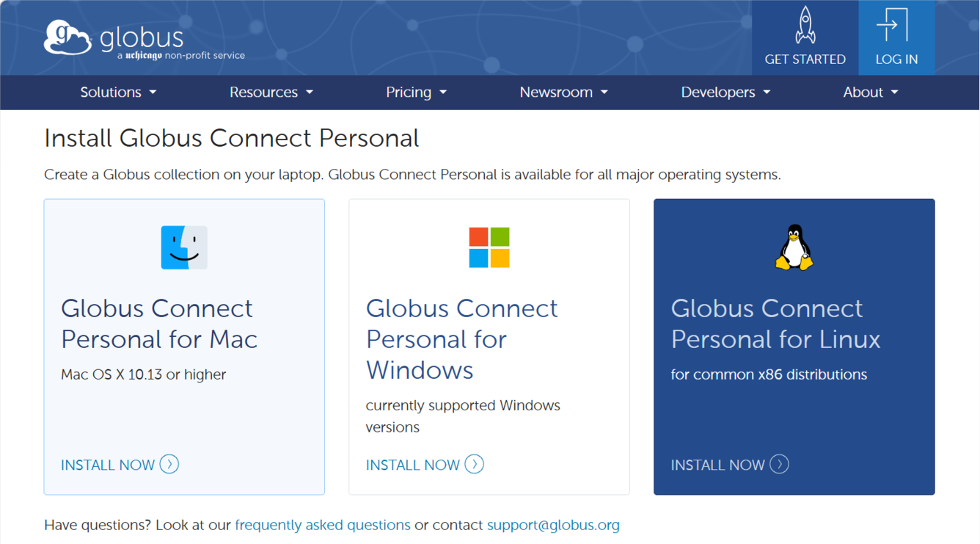Click INSTALL NOW for Mac

click(108, 465)
